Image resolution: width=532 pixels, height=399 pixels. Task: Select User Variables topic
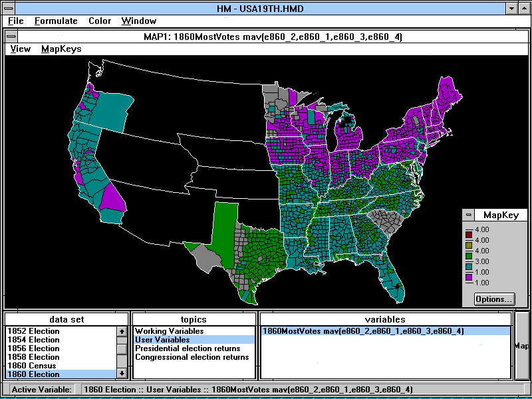click(194, 340)
